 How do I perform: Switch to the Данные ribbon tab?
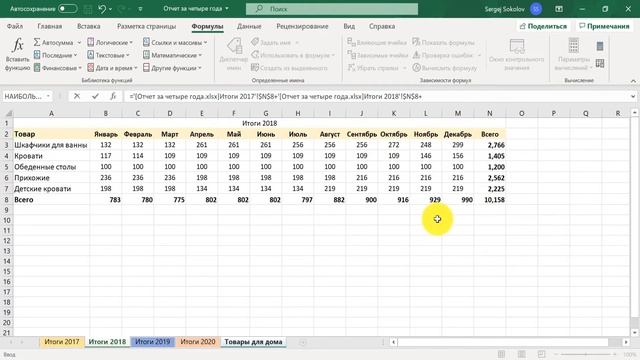pyautogui.click(x=249, y=26)
